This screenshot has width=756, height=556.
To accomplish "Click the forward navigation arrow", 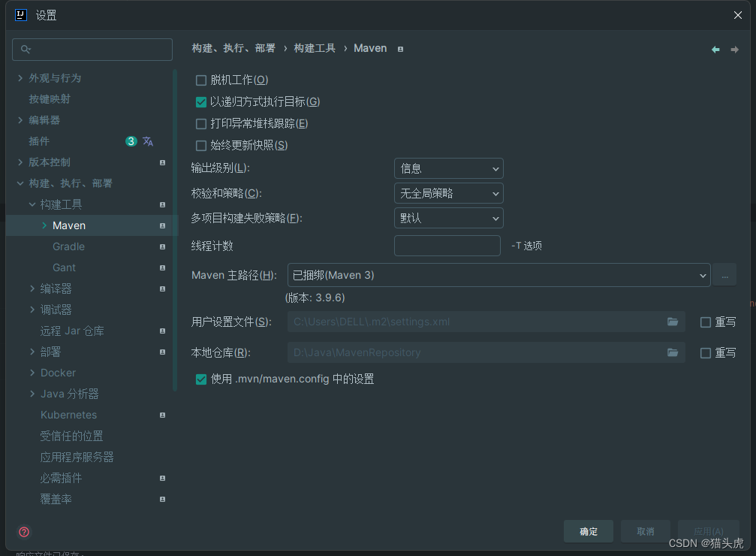I will (734, 50).
